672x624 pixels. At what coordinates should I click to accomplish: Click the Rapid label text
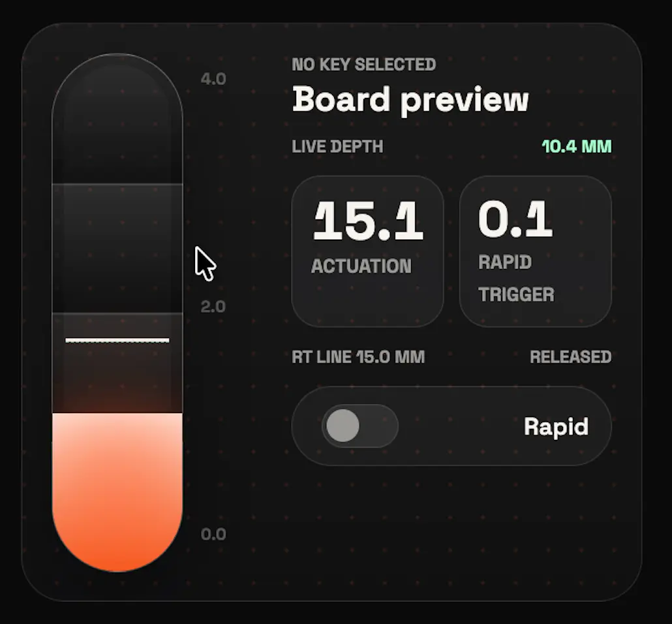(x=556, y=427)
